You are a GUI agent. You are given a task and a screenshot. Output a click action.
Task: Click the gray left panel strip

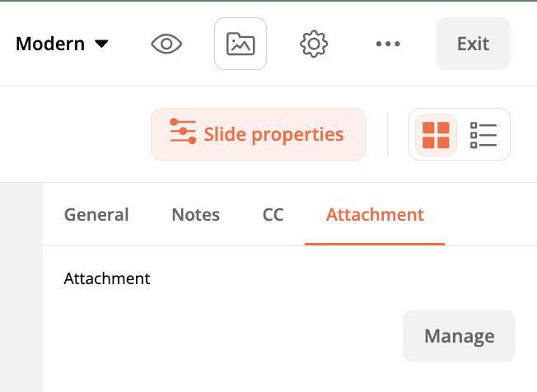pyautogui.click(x=21, y=287)
